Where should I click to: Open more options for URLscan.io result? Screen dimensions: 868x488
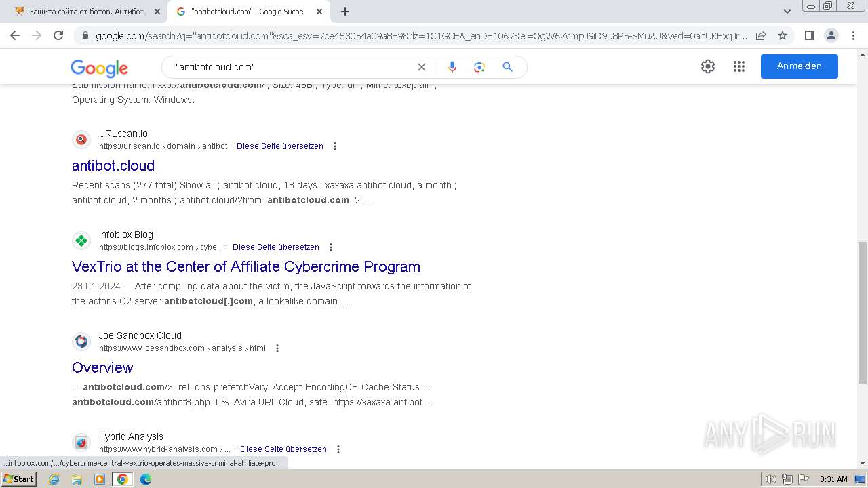pos(334,146)
